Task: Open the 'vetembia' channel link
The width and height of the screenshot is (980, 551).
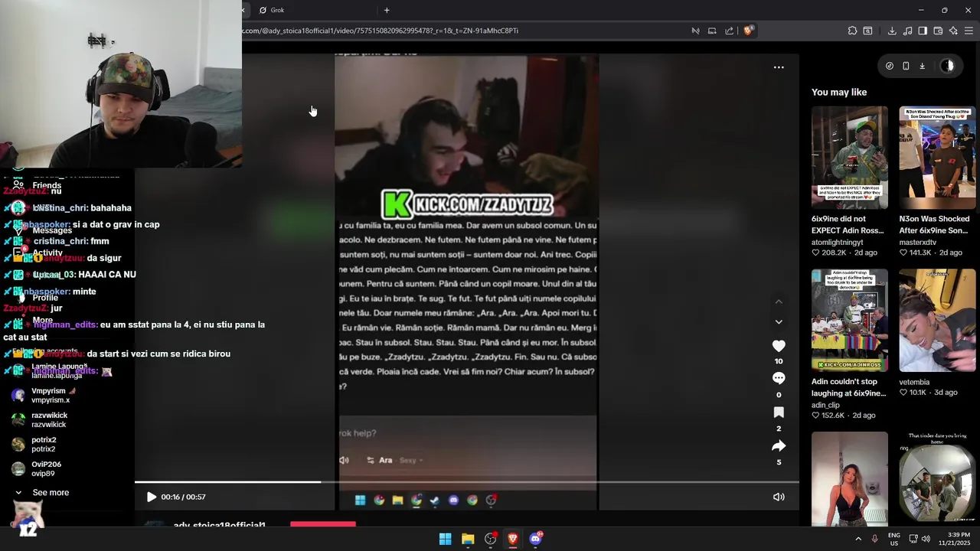Action: [914, 382]
